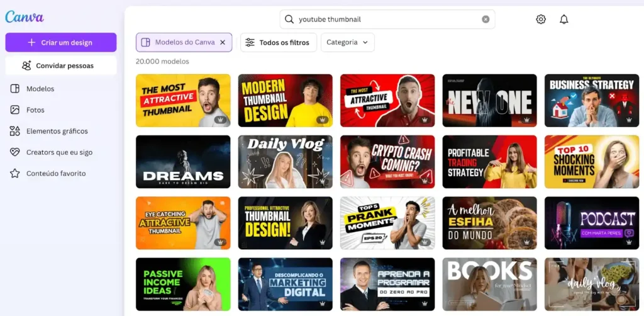Select Top 5 Prank Moments template
Image resolution: width=644 pixels, height=316 pixels.
[x=387, y=223]
